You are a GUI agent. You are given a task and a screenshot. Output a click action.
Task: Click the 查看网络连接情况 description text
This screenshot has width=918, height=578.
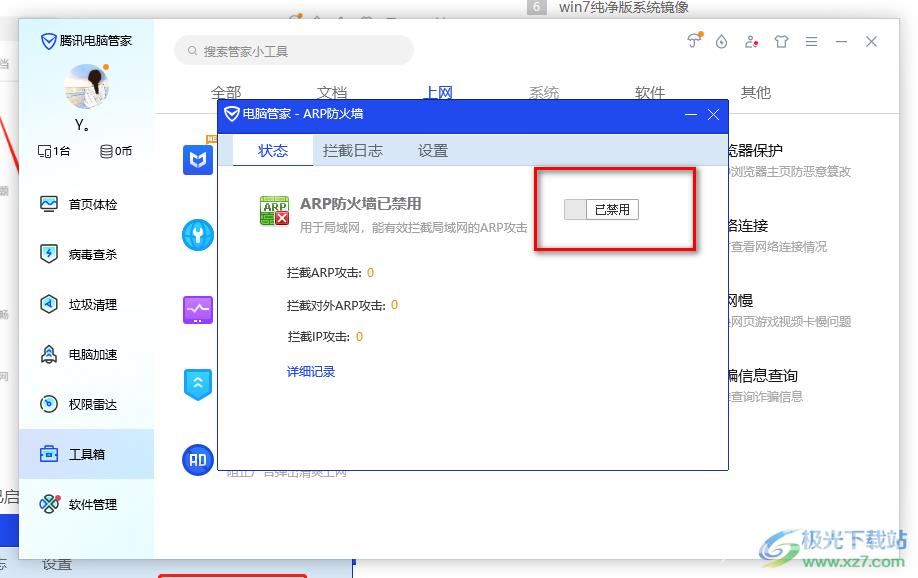point(778,247)
